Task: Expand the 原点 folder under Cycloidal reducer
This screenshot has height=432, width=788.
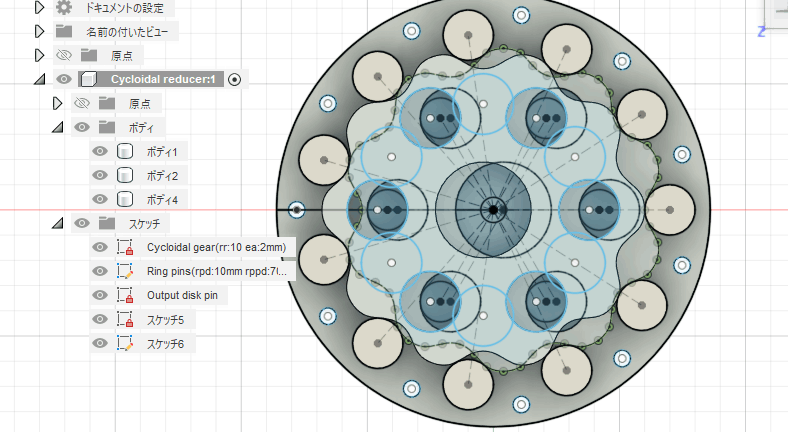Action: point(57,103)
